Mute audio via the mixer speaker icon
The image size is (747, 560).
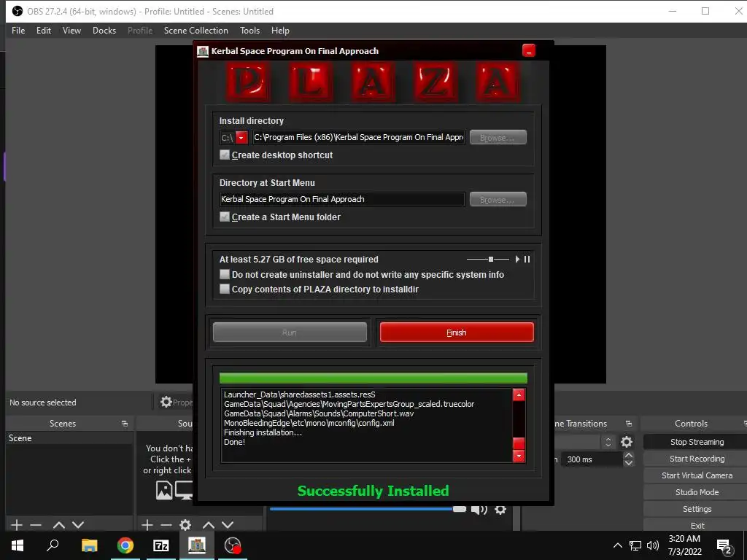[479, 510]
